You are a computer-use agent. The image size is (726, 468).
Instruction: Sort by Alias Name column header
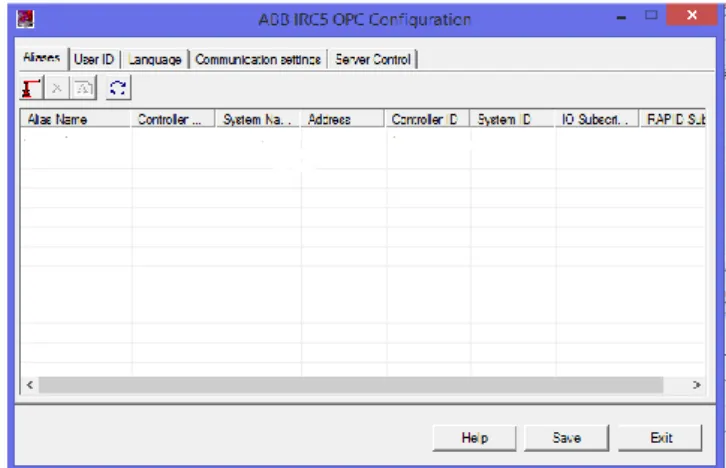[x=75, y=119]
